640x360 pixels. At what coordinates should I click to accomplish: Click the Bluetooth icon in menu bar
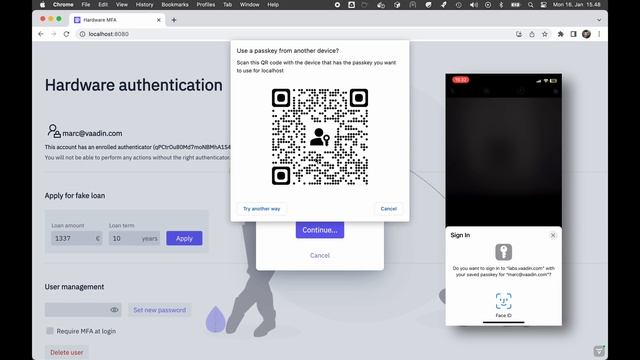pos(501,5)
